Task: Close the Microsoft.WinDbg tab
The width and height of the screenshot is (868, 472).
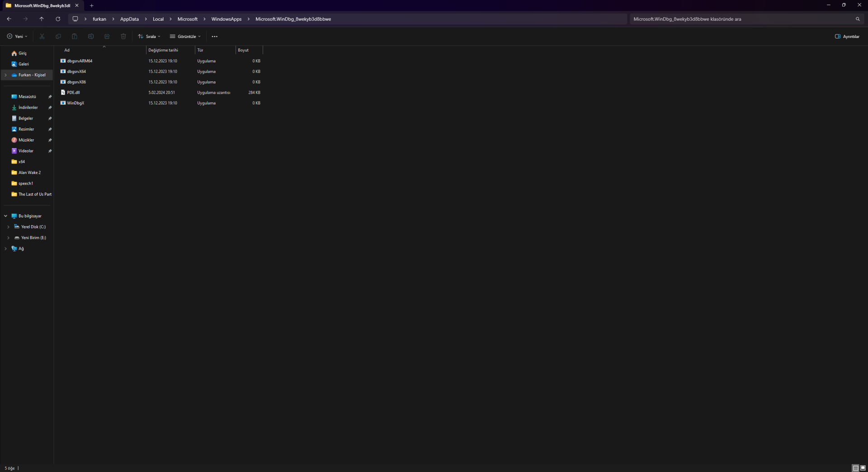Action: point(77,5)
